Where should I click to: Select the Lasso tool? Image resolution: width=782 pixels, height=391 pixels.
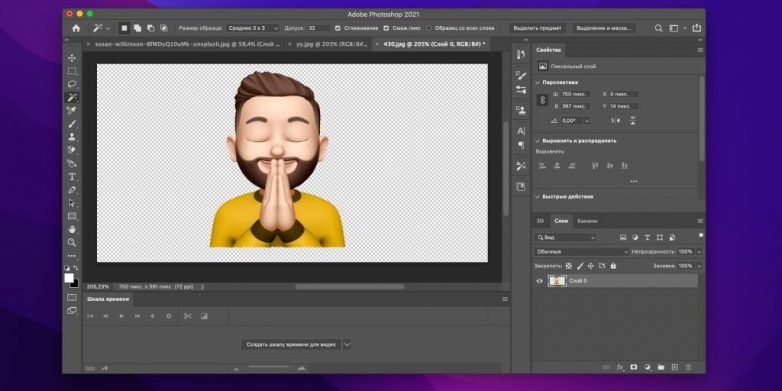(72, 84)
